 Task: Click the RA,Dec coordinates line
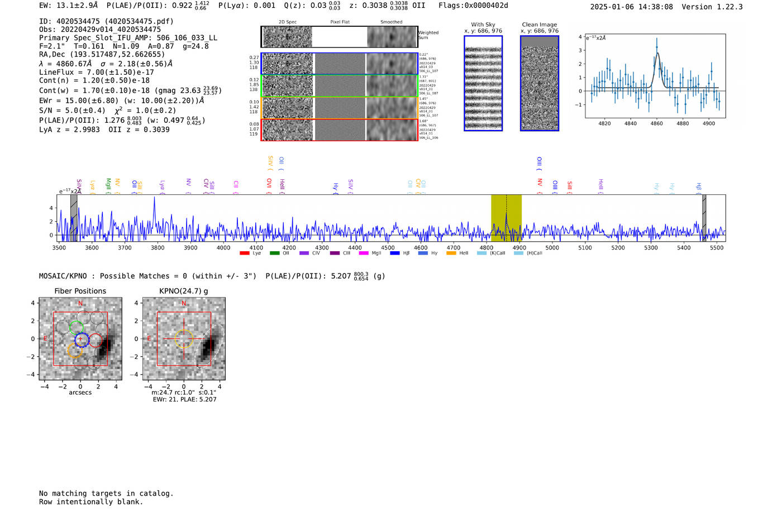102,54
